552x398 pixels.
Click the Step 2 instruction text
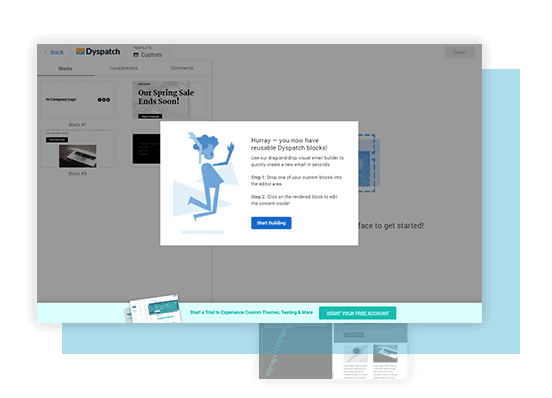tap(294, 200)
